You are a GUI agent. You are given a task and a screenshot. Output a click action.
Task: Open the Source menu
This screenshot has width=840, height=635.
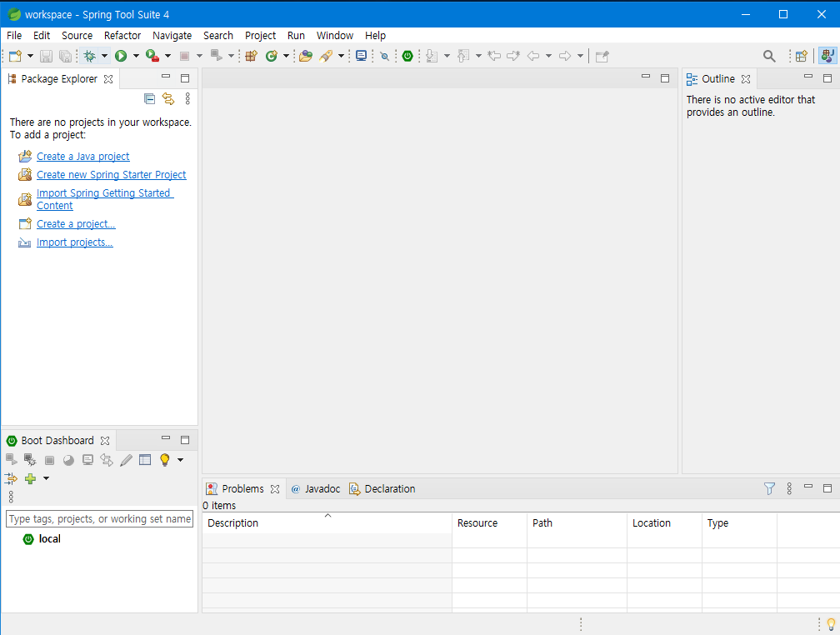click(x=77, y=35)
